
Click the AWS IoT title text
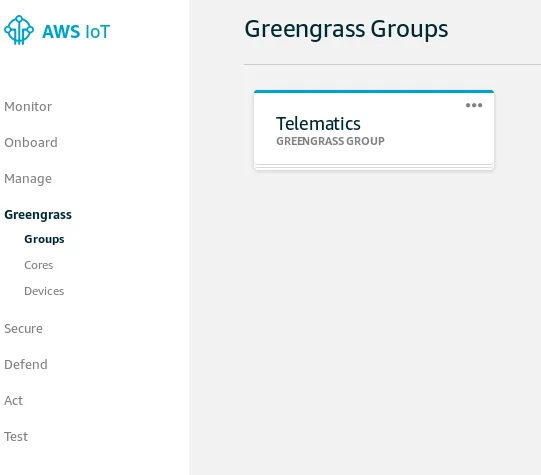(76, 31)
